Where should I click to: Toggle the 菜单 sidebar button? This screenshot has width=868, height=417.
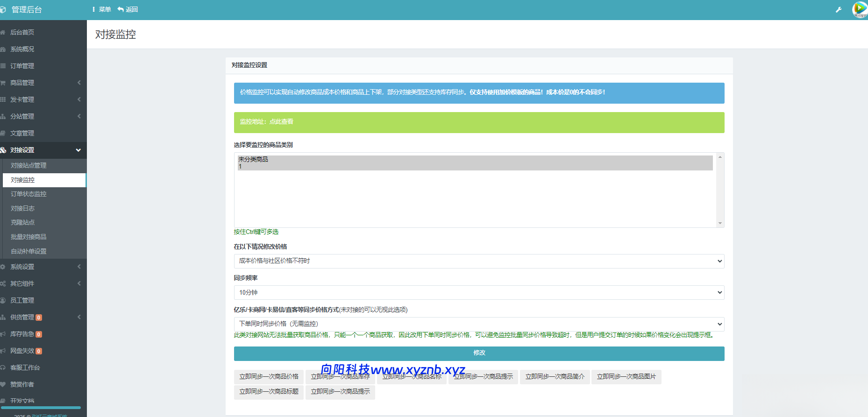tap(101, 9)
